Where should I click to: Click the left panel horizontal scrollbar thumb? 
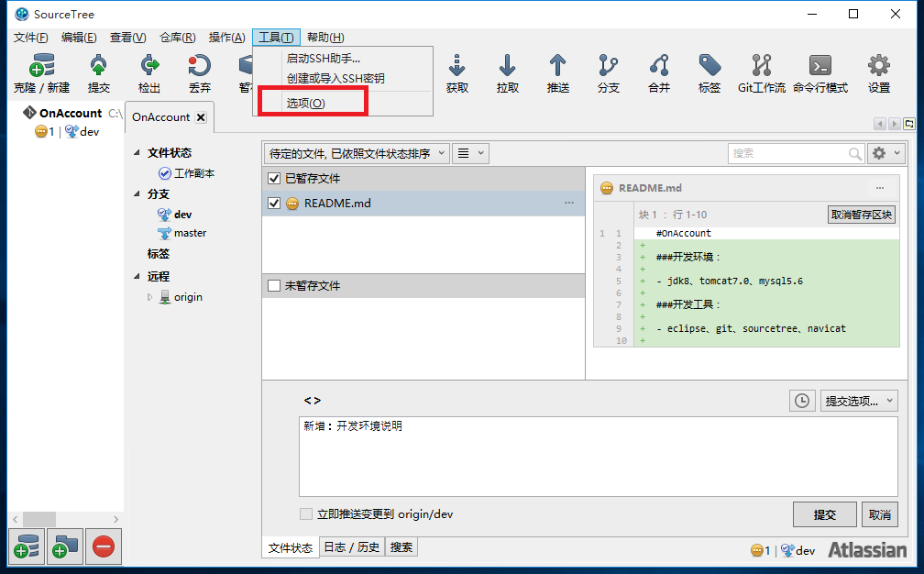(x=38, y=519)
